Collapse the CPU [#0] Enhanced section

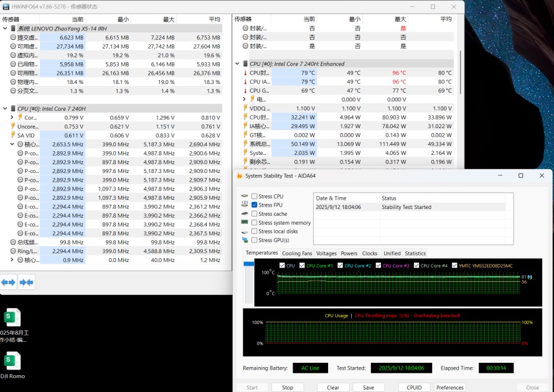click(237, 63)
